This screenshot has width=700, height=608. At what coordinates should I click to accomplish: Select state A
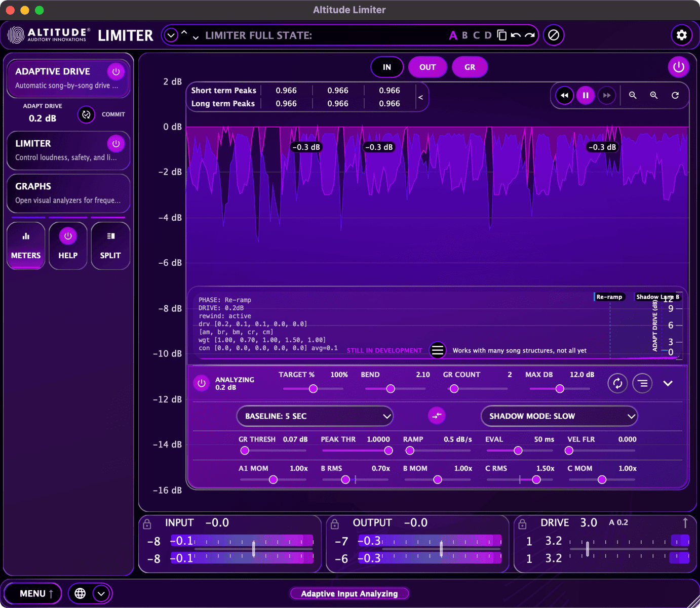(453, 35)
